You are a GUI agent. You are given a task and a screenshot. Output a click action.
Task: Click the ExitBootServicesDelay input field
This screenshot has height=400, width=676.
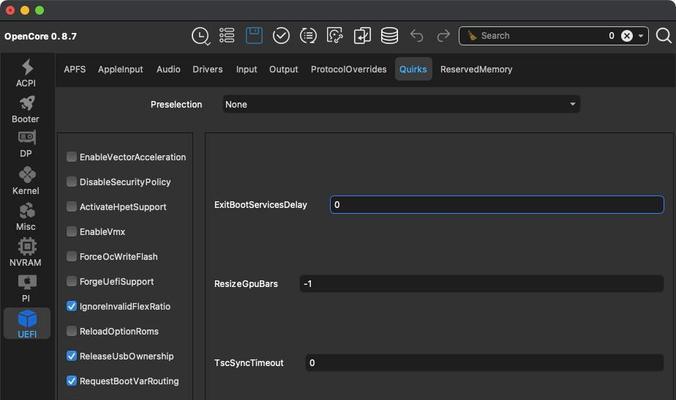coord(497,205)
